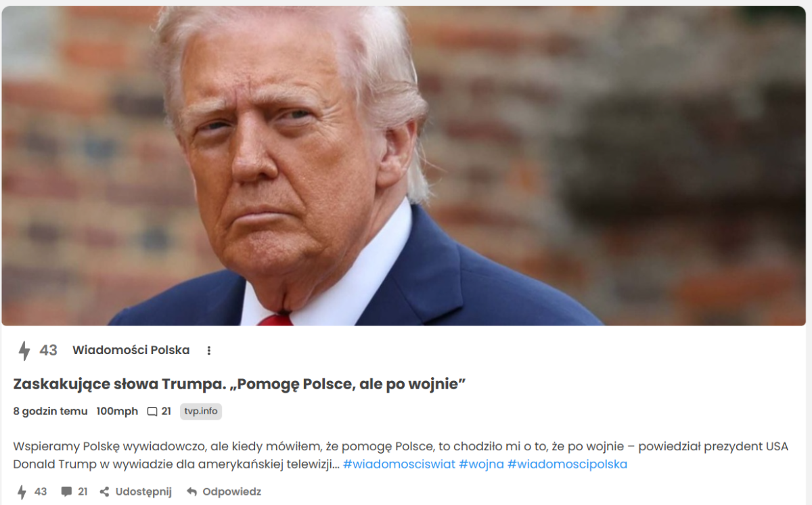812x505 pixels.
Task: Open the #wojna hashtag
Action: (x=481, y=464)
